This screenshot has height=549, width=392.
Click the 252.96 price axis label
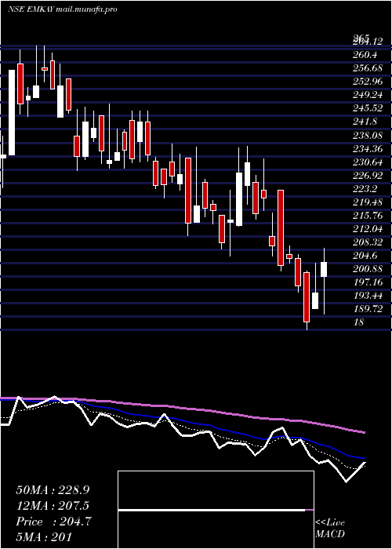click(368, 82)
